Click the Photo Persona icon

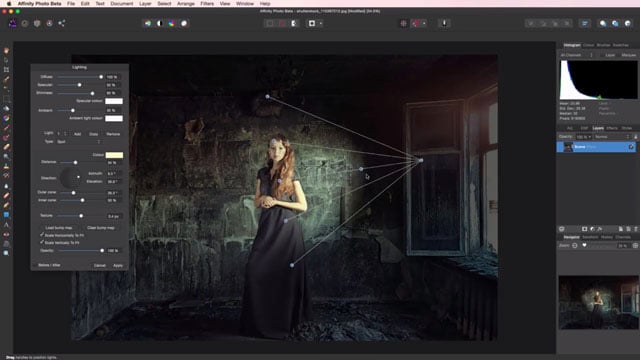coord(13,23)
